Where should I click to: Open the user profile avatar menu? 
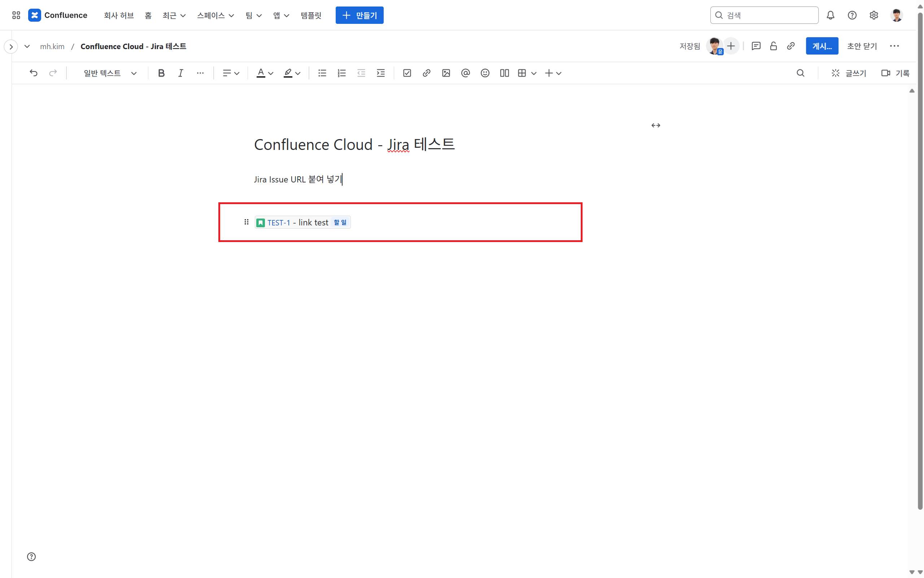[897, 15]
